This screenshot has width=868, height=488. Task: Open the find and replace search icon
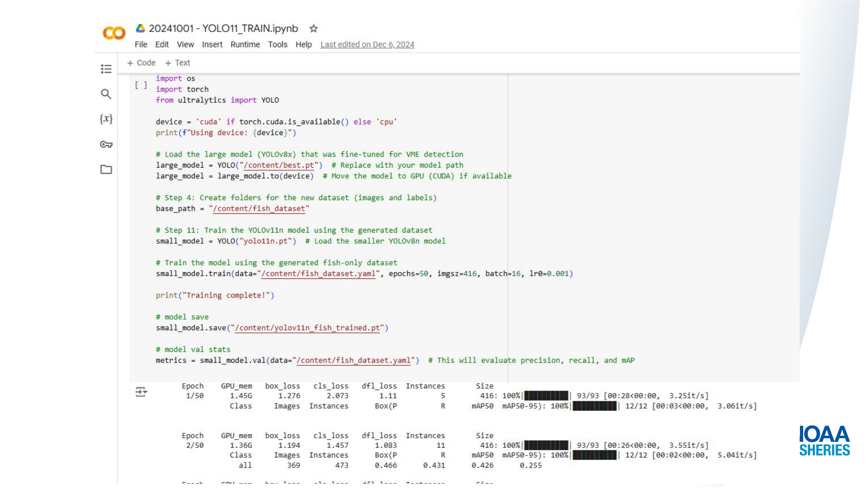point(106,94)
